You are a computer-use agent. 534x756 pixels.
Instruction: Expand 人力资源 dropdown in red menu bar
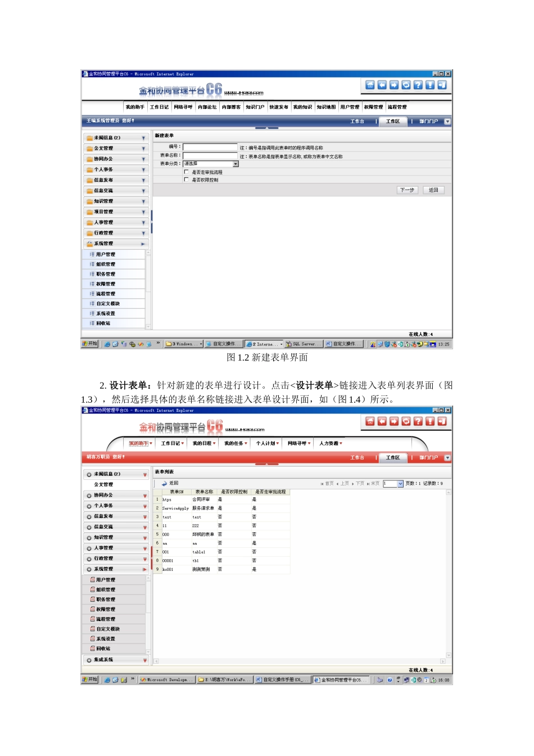coord(341,443)
